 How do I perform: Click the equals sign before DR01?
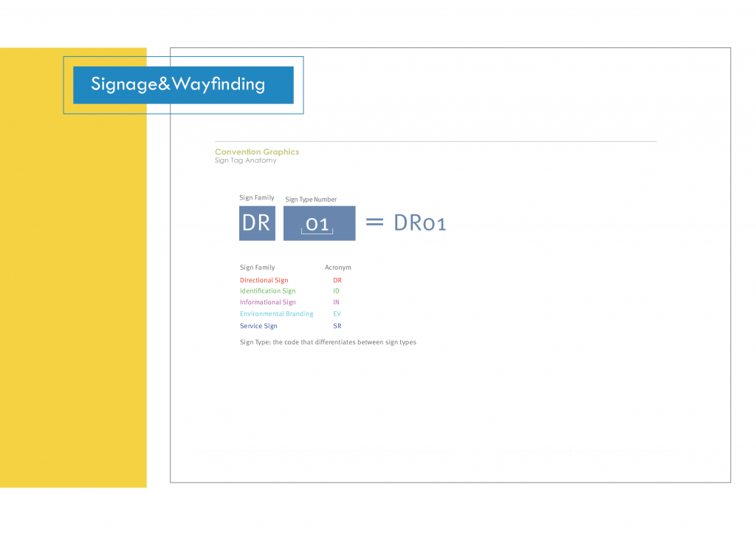point(375,222)
